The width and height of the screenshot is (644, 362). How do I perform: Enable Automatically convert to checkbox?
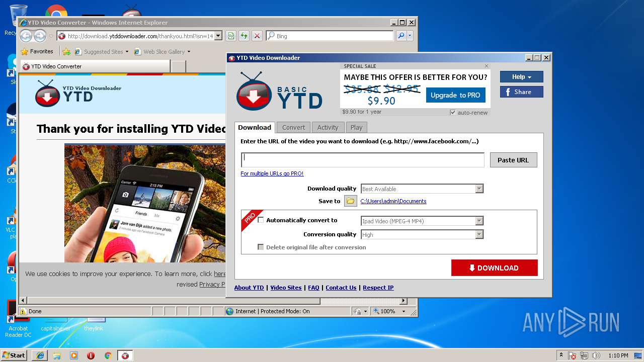pyautogui.click(x=261, y=220)
